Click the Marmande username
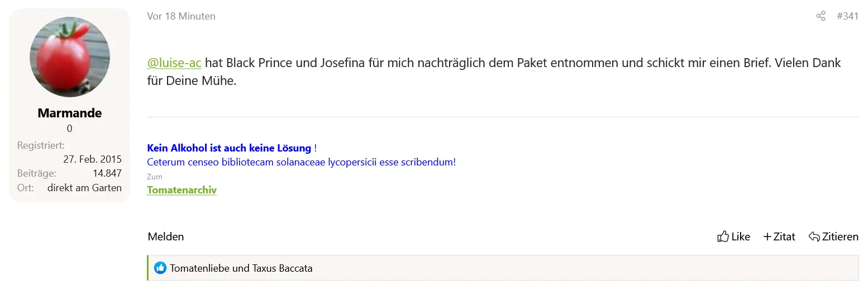This screenshot has width=868, height=289. coord(70,113)
